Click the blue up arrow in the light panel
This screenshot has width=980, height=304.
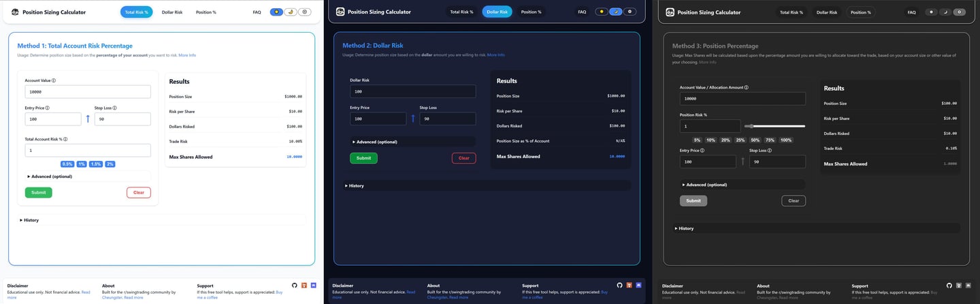tap(88, 119)
